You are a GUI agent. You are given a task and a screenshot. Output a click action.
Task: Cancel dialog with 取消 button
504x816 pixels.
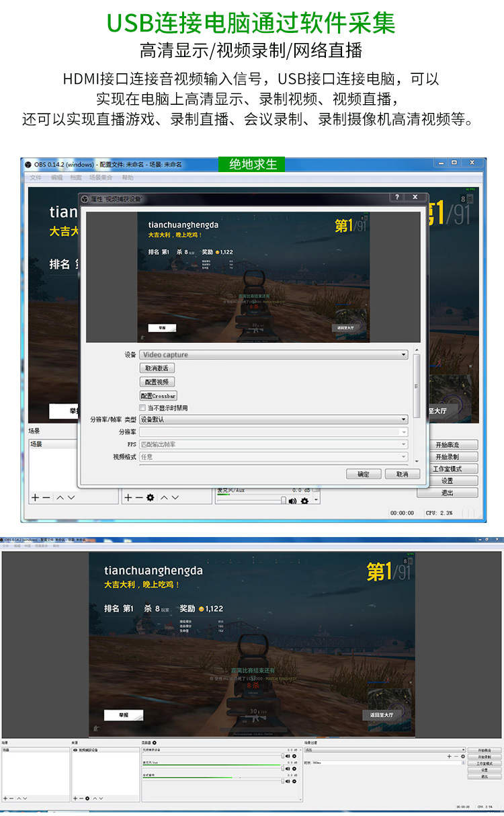[x=403, y=474]
